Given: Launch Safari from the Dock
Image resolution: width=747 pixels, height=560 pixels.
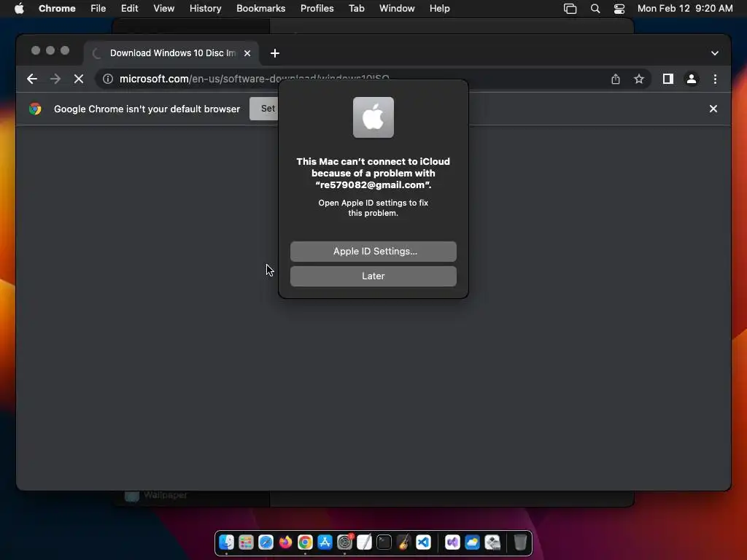Looking at the screenshot, I should click(x=266, y=542).
